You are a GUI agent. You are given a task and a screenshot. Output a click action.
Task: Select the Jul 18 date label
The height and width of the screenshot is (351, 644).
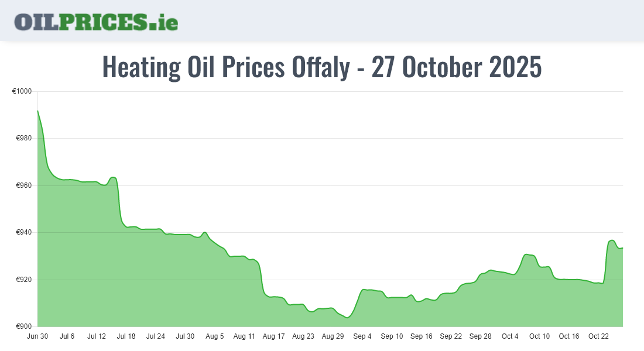pyautogui.click(x=126, y=336)
